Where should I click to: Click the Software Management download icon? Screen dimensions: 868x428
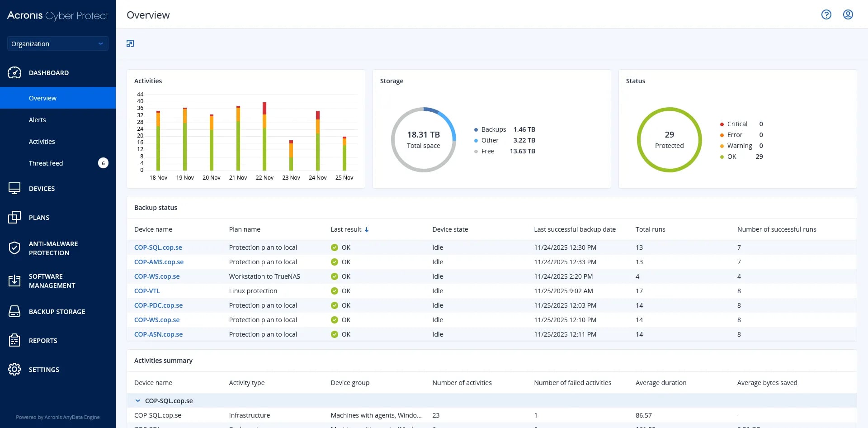tap(14, 281)
